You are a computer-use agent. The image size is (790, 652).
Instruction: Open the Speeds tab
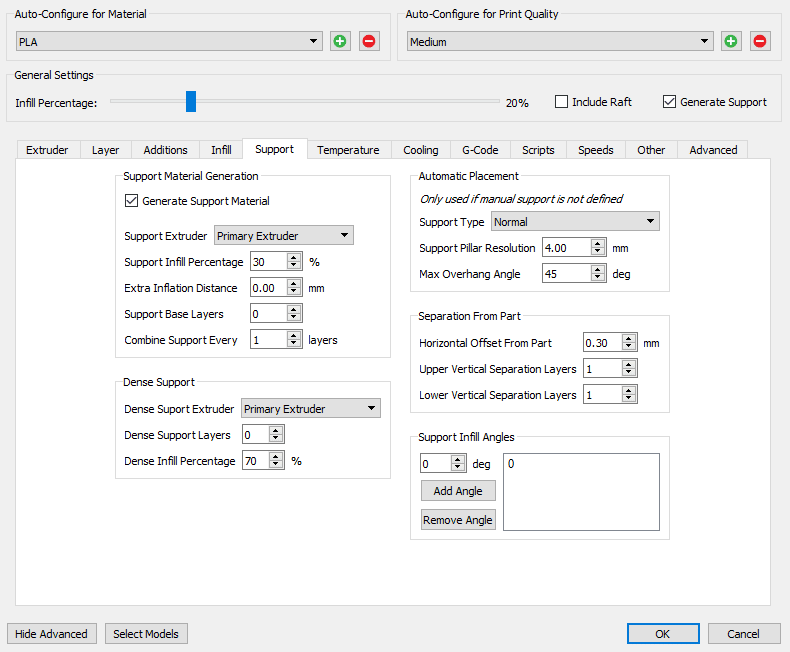(x=596, y=150)
